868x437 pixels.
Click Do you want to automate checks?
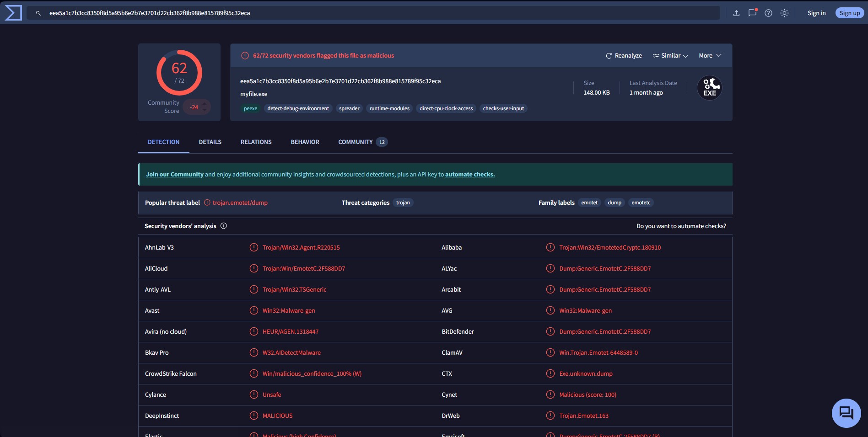(681, 226)
